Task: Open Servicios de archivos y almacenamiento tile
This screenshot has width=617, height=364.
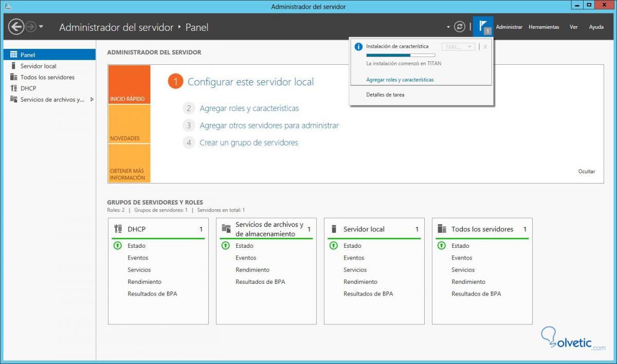Action: (266, 229)
